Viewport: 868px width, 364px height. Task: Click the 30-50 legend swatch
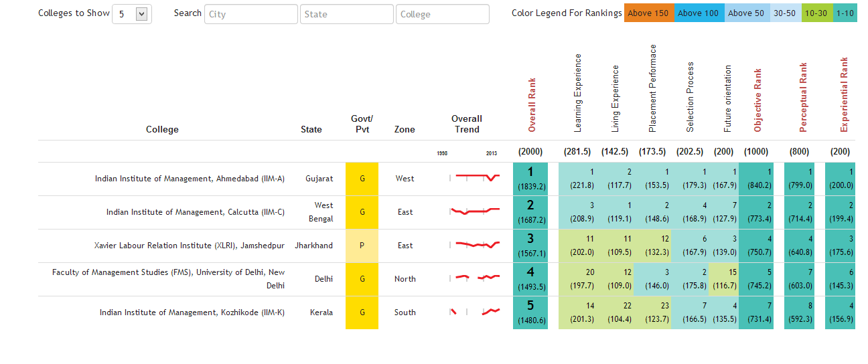(x=785, y=13)
